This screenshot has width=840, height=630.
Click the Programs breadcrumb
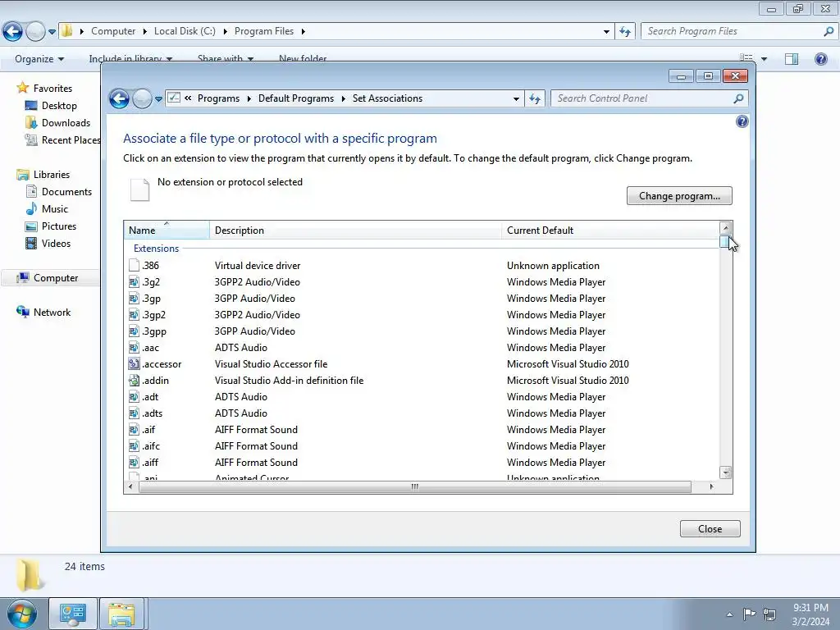pos(218,98)
